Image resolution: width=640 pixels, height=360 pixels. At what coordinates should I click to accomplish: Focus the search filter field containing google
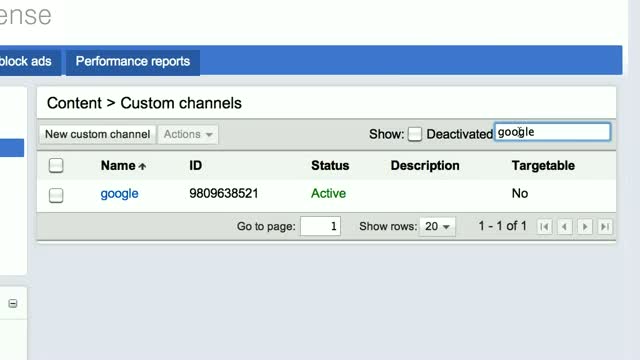[553, 132]
